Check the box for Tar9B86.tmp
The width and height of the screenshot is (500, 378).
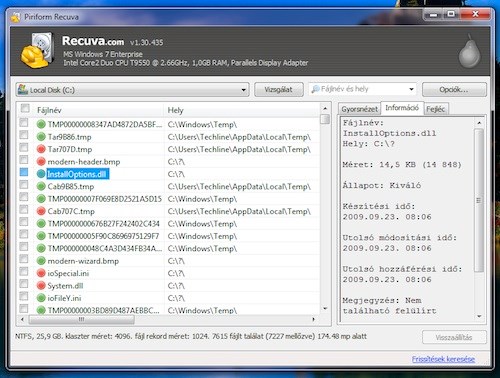click(24, 135)
